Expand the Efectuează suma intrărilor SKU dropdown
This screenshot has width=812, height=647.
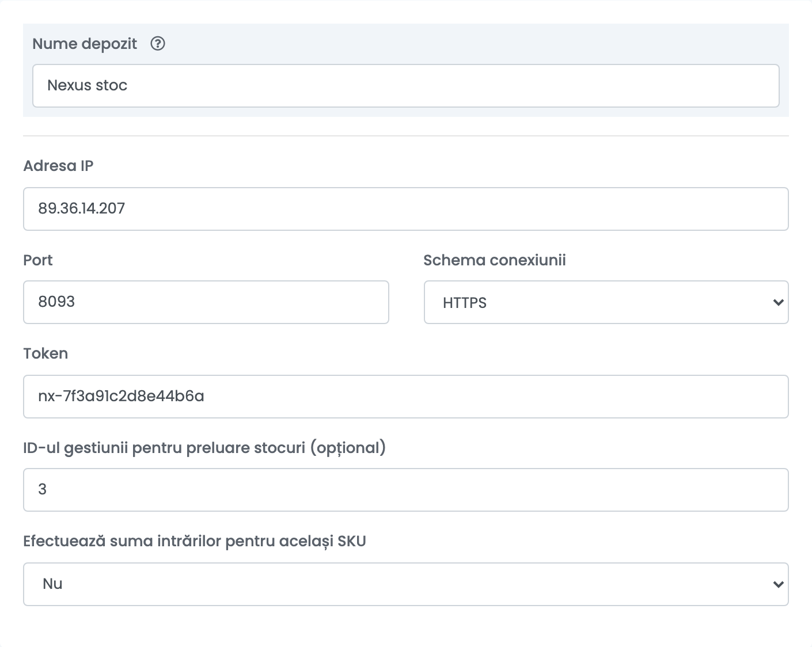point(406,584)
